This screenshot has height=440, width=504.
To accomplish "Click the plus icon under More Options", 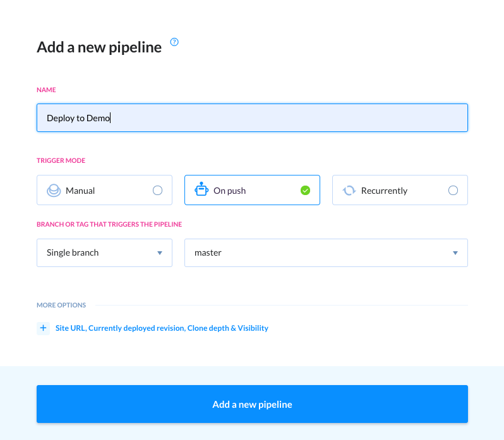I will pos(43,328).
